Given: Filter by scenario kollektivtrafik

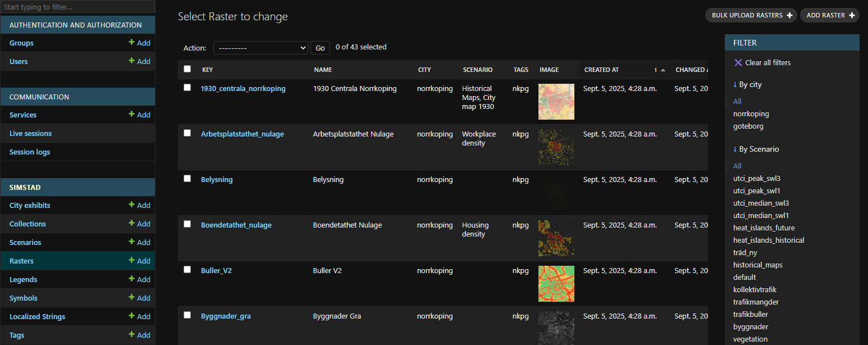Looking at the screenshot, I should tap(755, 289).
